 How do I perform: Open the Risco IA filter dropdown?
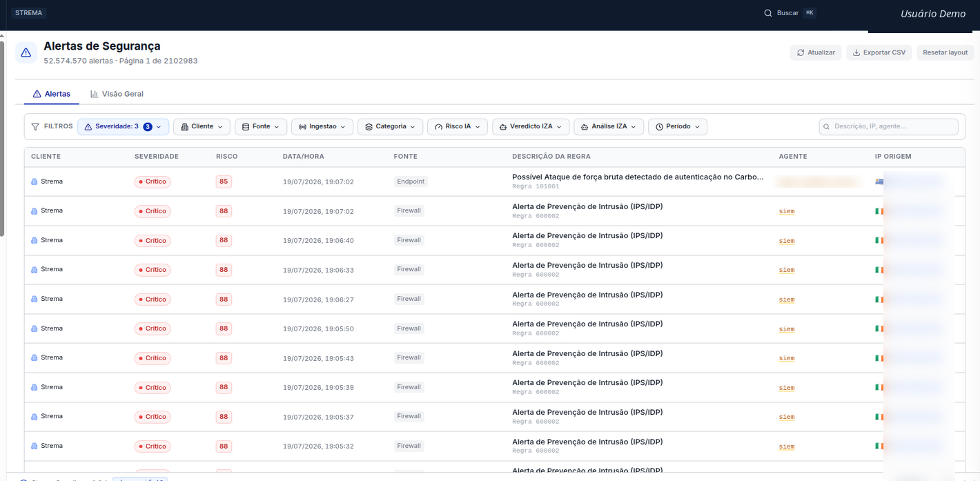point(458,127)
